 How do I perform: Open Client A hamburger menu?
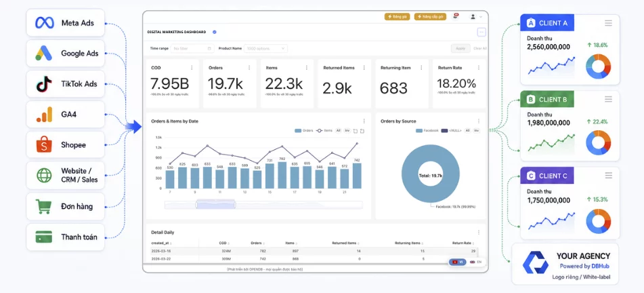(x=608, y=23)
